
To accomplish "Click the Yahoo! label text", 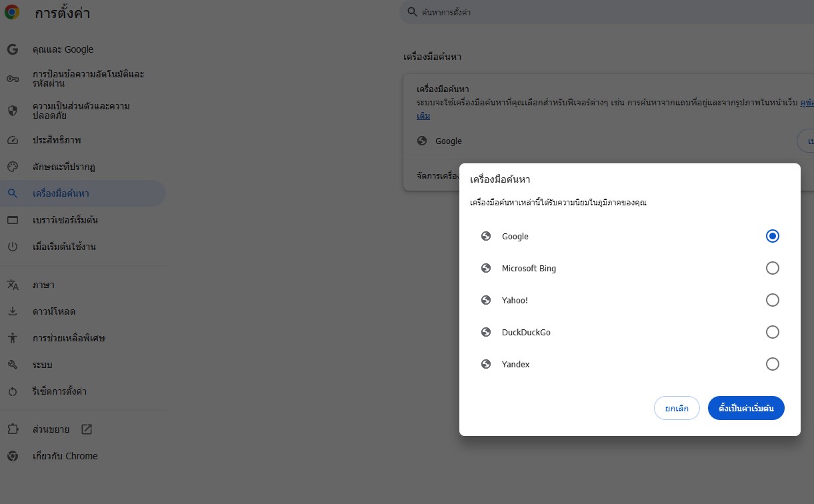I will pyautogui.click(x=515, y=300).
